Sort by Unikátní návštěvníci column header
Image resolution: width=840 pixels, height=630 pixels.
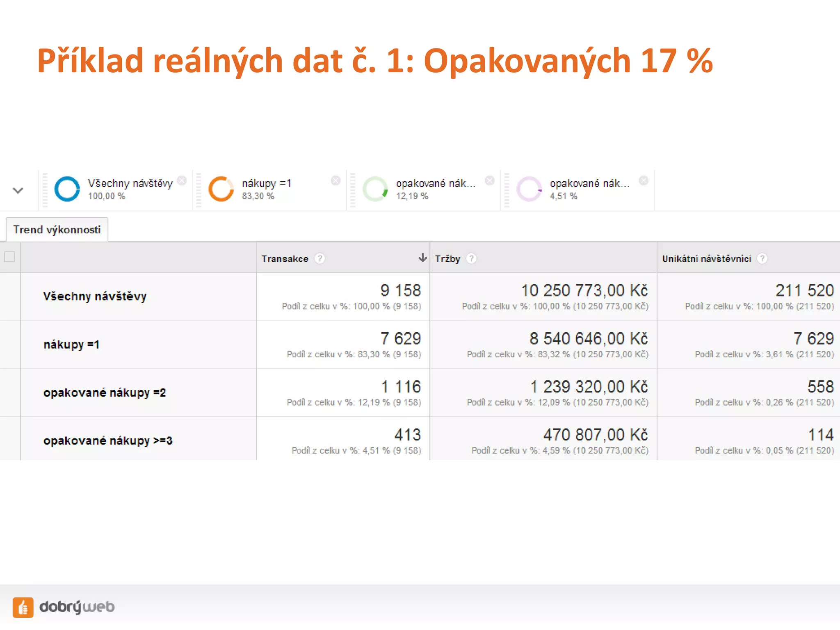click(706, 259)
